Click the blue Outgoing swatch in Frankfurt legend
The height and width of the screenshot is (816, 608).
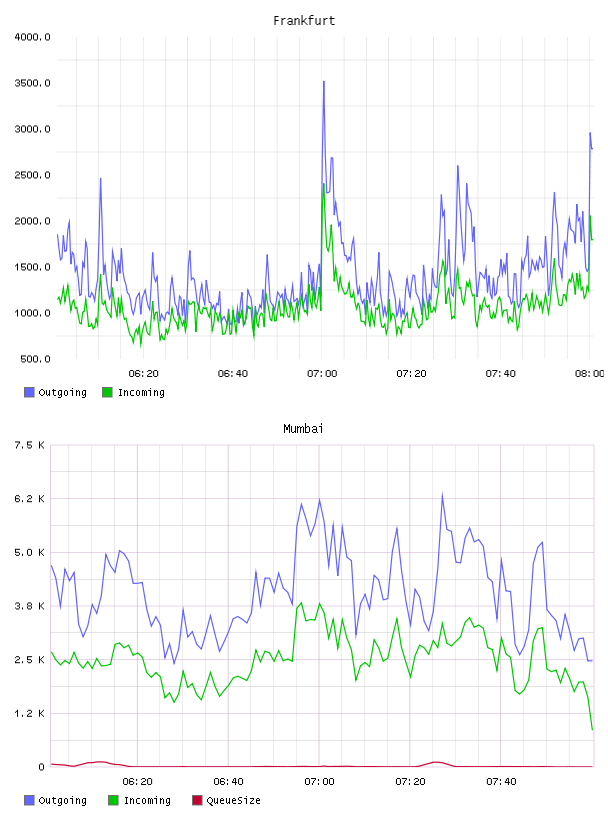pyautogui.click(x=29, y=392)
